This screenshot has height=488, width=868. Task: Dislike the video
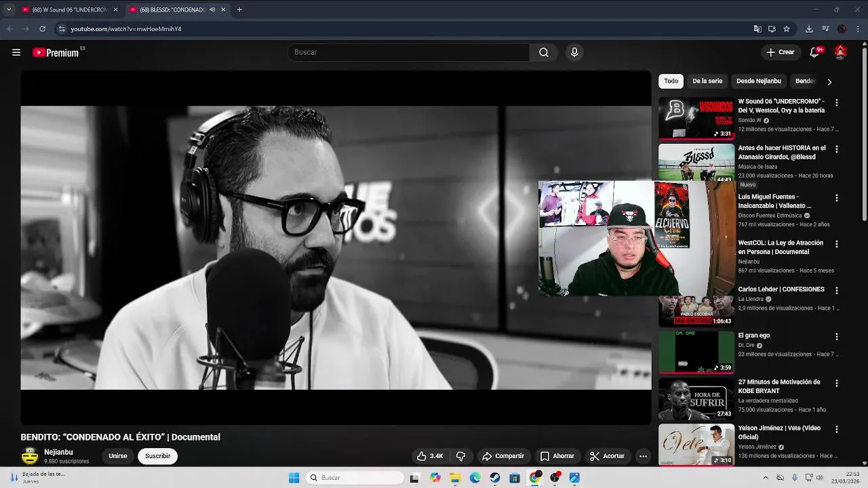coord(461,456)
